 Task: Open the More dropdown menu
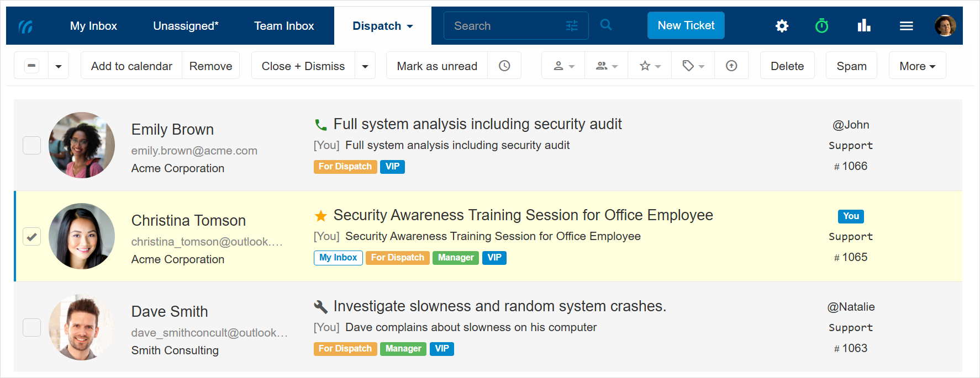click(x=917, y=66)
